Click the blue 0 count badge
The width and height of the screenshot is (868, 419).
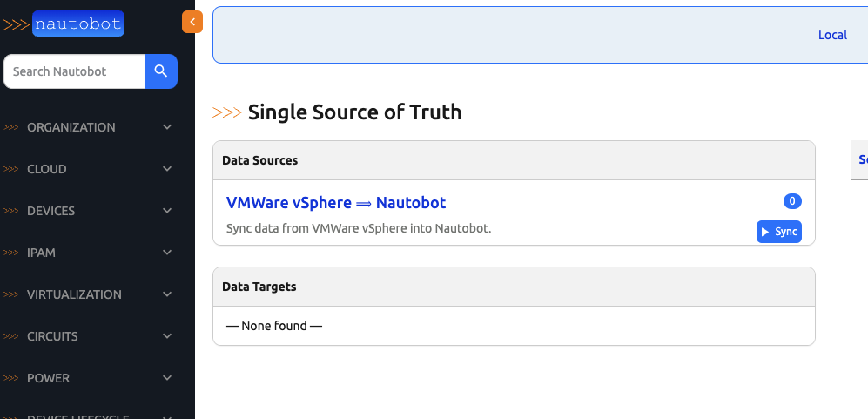tap(792, 201)
